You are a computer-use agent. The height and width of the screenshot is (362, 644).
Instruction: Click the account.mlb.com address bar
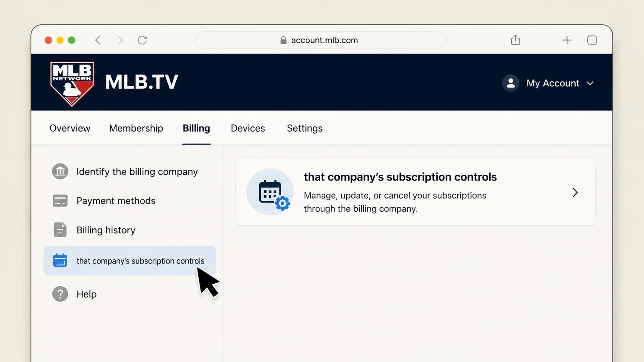point(321,40)
